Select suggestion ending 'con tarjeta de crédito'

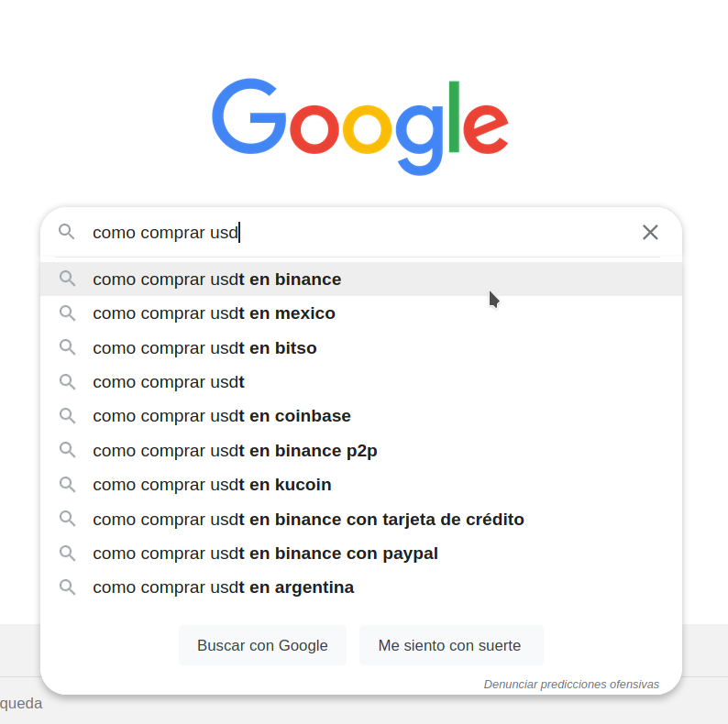[x=361, y=519]
